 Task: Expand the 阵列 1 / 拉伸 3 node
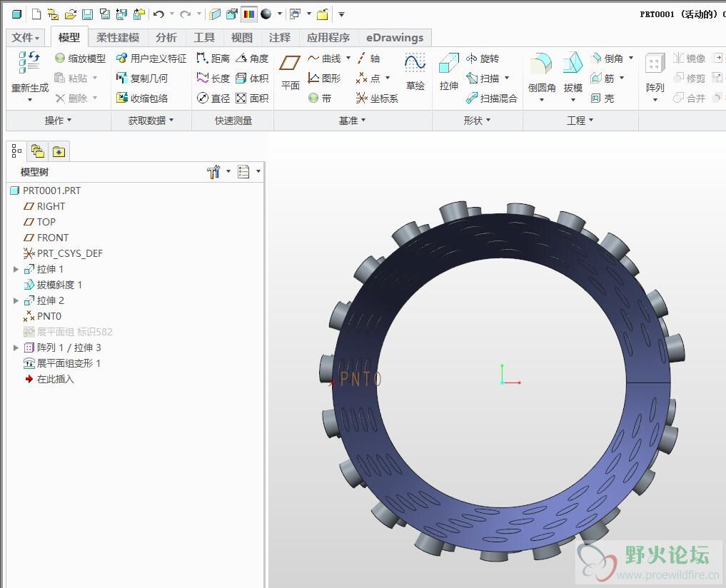point(16,348)
